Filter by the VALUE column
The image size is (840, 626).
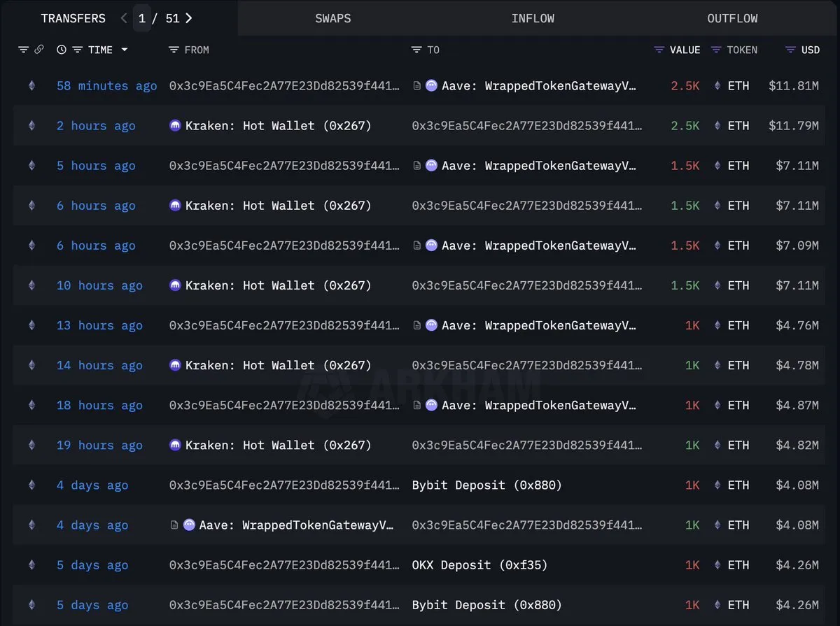click(x=659, y=50)
